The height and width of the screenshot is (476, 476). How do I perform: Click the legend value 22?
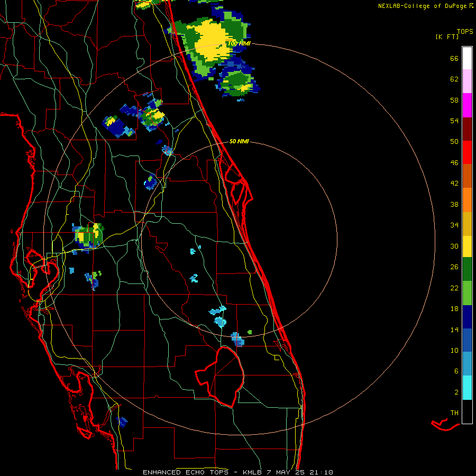point(454,288)
